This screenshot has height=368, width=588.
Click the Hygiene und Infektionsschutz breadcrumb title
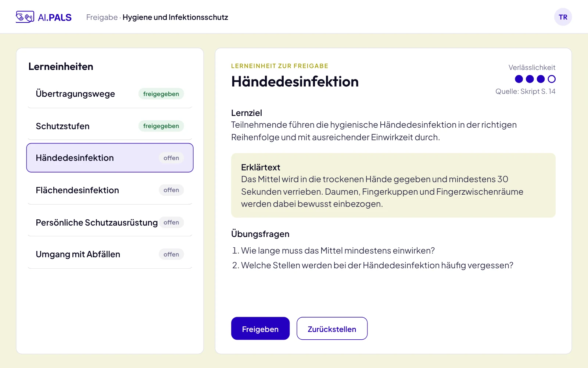tap(175, 17)
